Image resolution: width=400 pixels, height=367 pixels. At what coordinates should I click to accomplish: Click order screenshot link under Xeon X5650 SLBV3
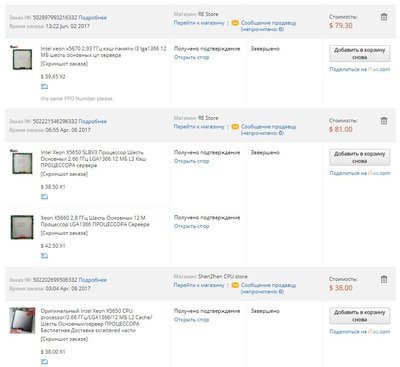[64, 174]
